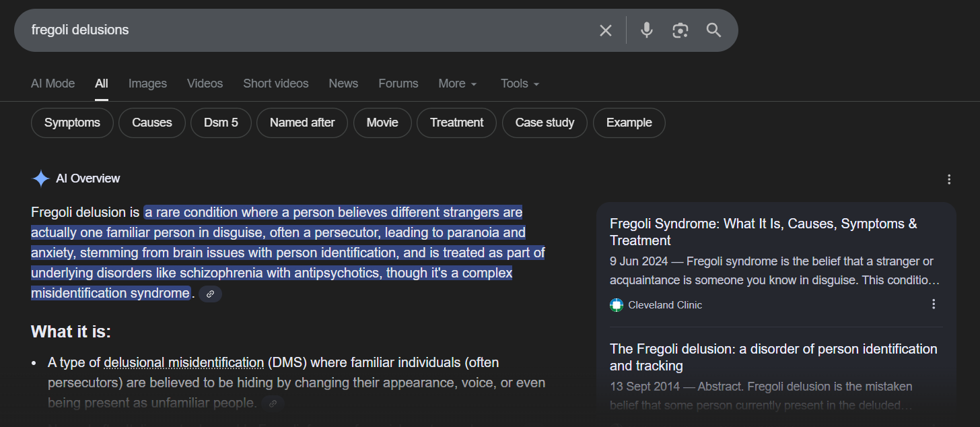980x427 pixels.
Task: Open three-dot menu beside Cleveland Clinic
Action: click(934, 304)
